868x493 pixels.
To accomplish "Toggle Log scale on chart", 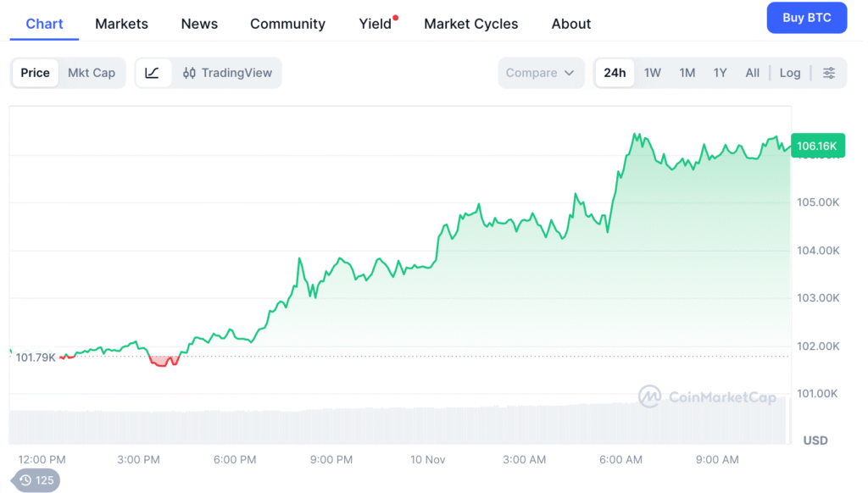I will (x=790, y=73).
